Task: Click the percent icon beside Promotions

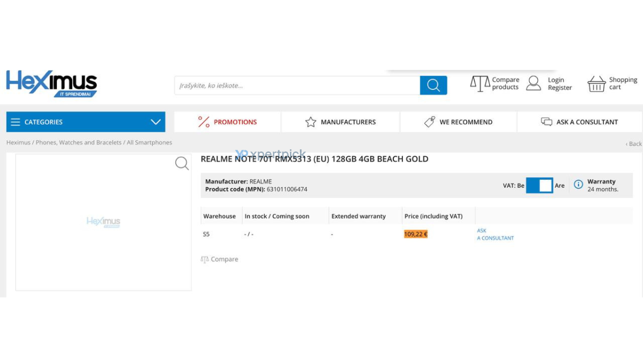Action: tap(204, 122)
